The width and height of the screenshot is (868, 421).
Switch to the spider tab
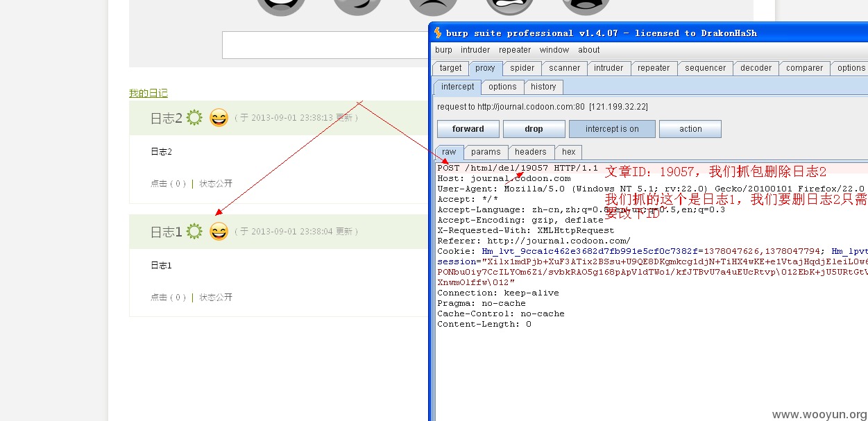[522, 68]
